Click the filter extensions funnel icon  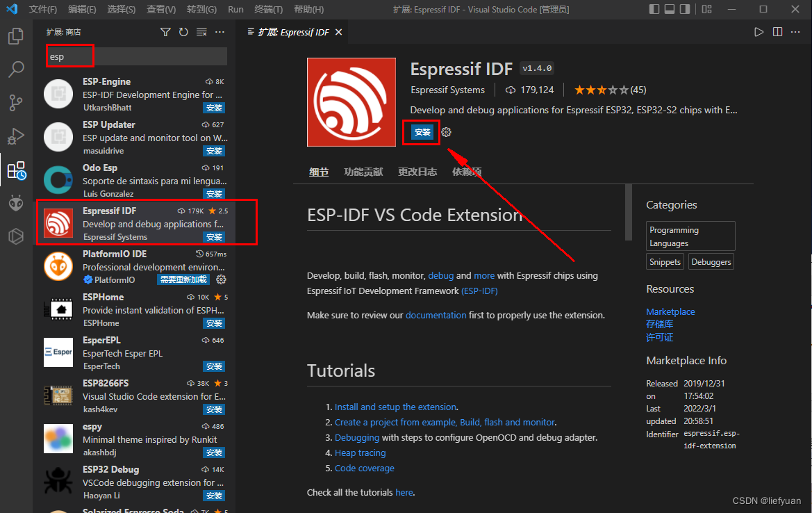click(165, 32)
